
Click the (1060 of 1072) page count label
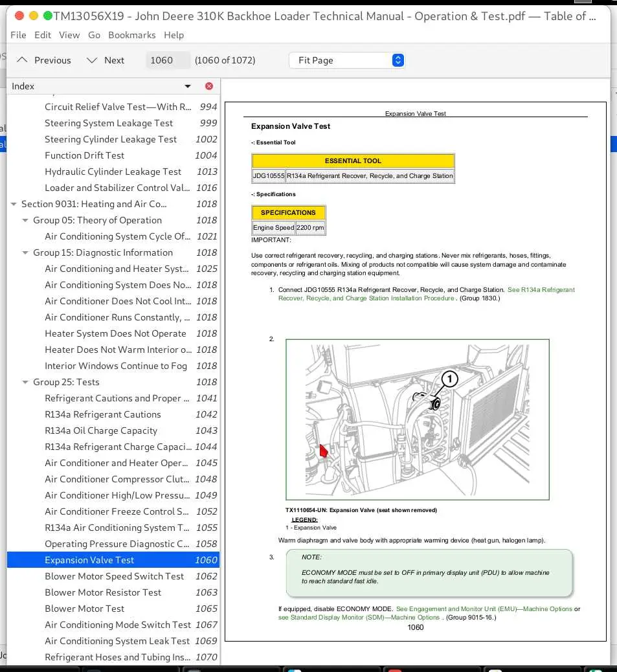click(x=225, y=60)
